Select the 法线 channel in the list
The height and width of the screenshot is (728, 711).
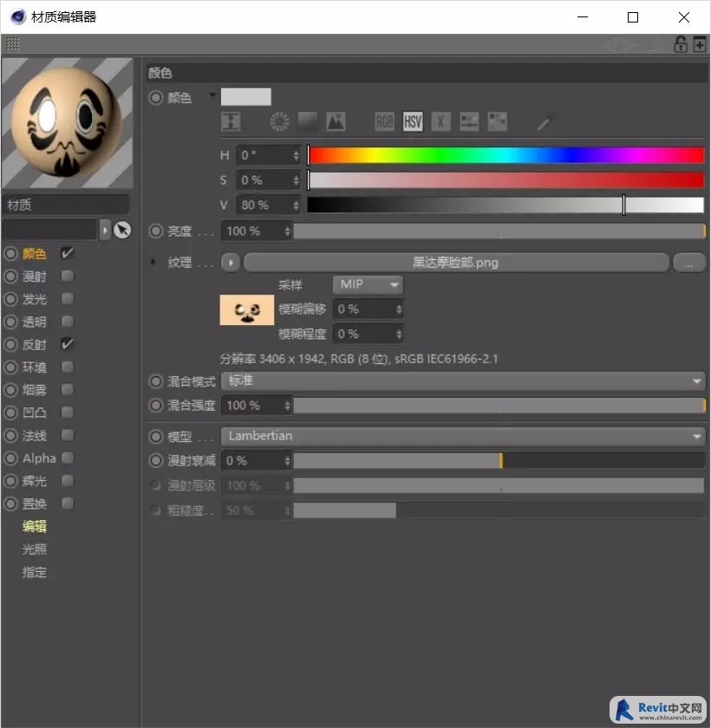[35, 436]
